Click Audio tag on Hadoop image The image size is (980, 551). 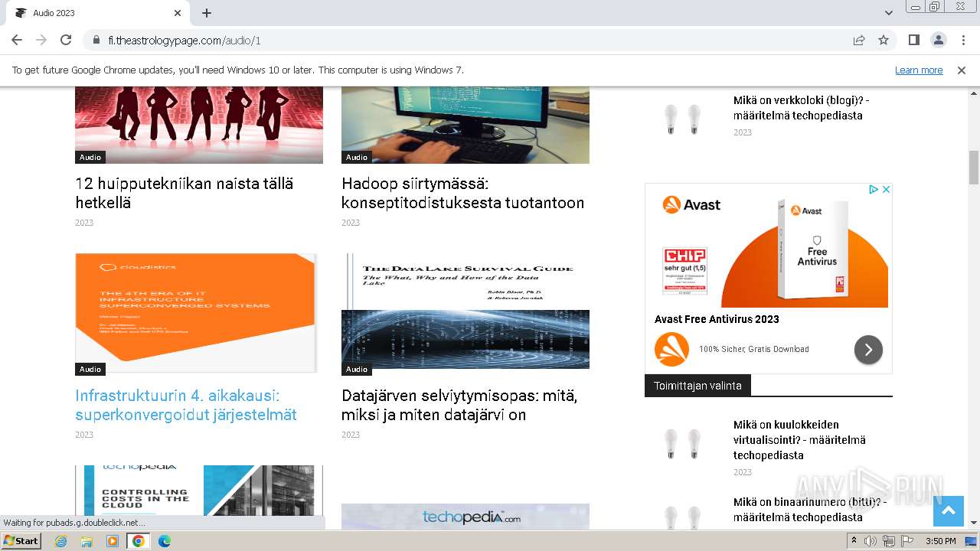click(357, 157)
